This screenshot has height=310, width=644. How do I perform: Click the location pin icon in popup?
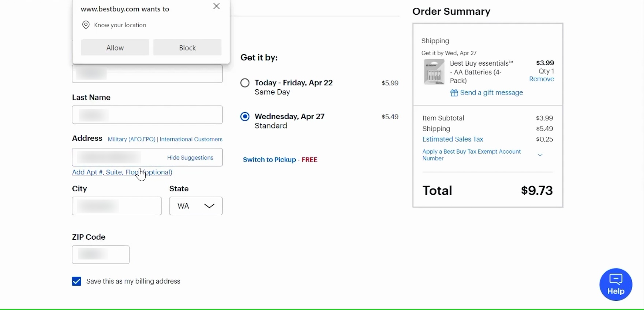86,25
